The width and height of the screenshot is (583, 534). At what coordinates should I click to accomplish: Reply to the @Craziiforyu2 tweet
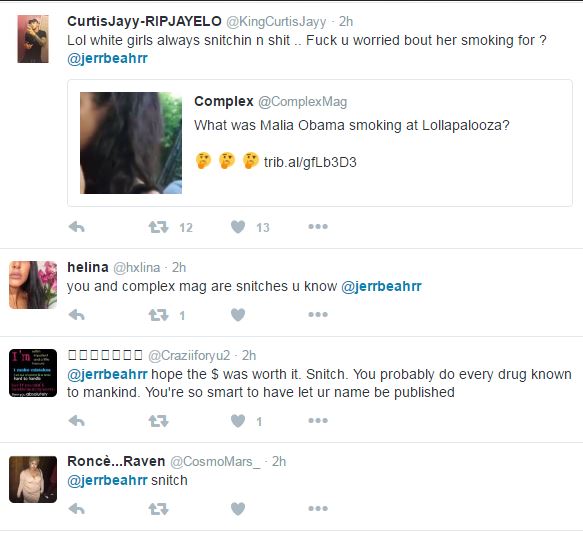tap(77, 421)
